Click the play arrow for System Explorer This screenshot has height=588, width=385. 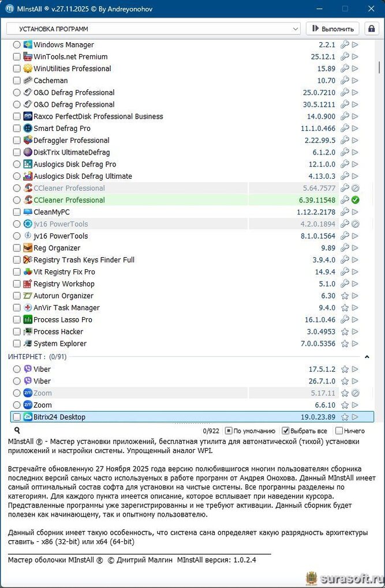coord(355,344)
